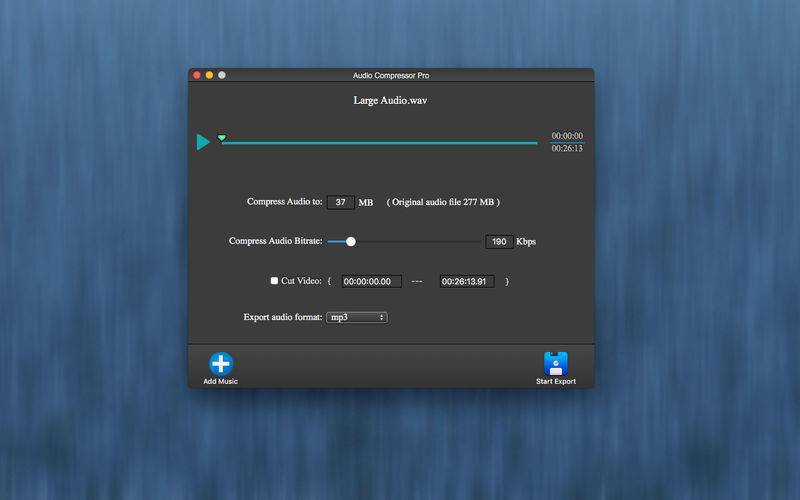Click the Kbps unit label
This screenshot has width=800, height=500.
tap(526, 241)
